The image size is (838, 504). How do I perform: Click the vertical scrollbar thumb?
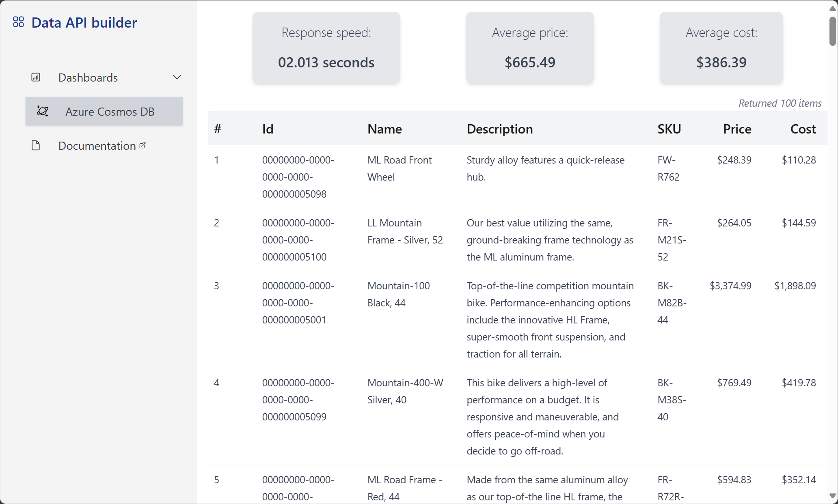point(832,31)
